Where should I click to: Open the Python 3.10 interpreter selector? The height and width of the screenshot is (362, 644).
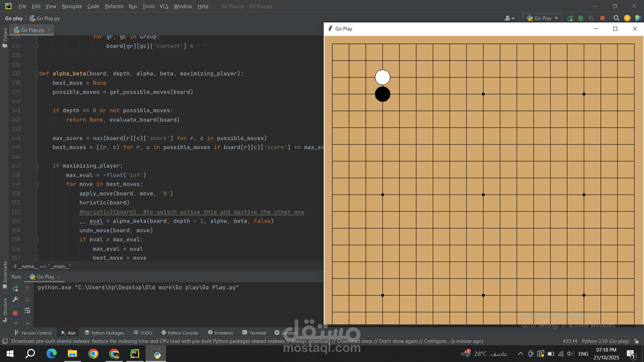[605, 341]
